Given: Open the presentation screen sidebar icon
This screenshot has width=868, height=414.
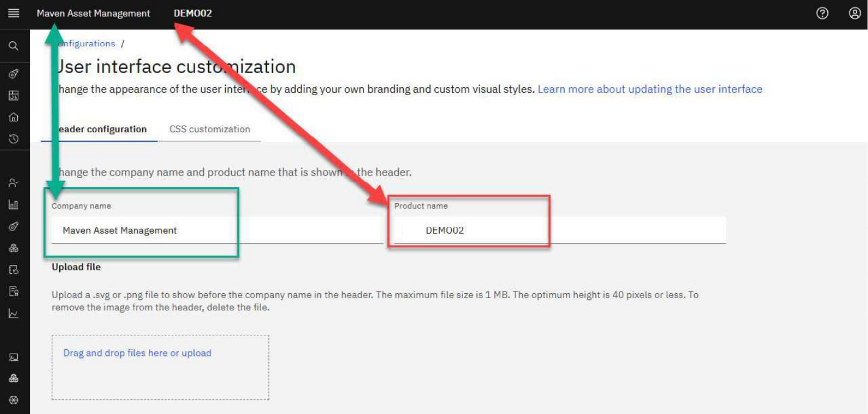Looking at the screenshot, I should 13,357.
